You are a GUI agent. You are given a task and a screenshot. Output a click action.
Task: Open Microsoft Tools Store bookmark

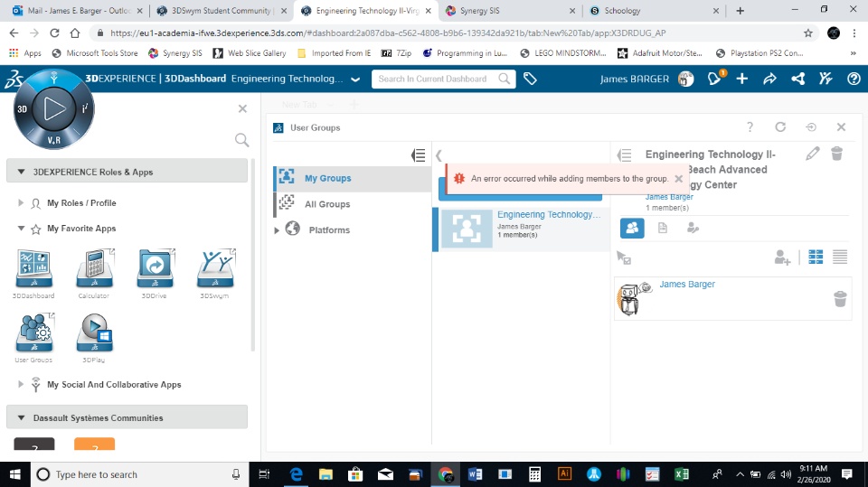(x=95, y=53)
